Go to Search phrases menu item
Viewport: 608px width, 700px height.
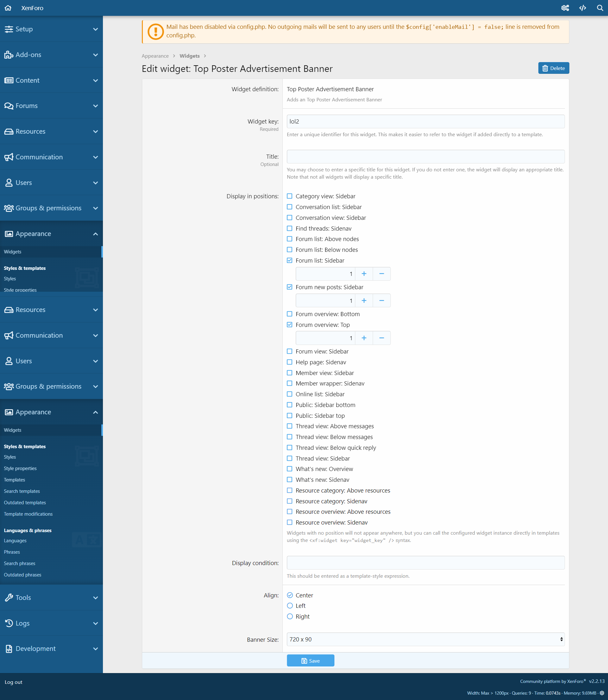coord(20,563)
